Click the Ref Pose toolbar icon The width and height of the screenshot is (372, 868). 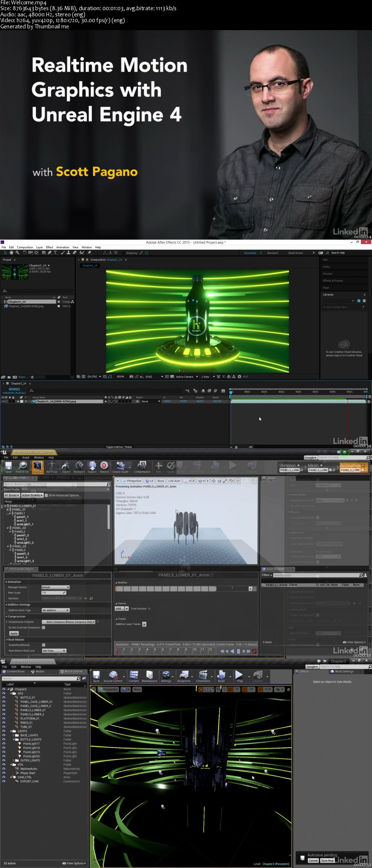pos(52,467)
